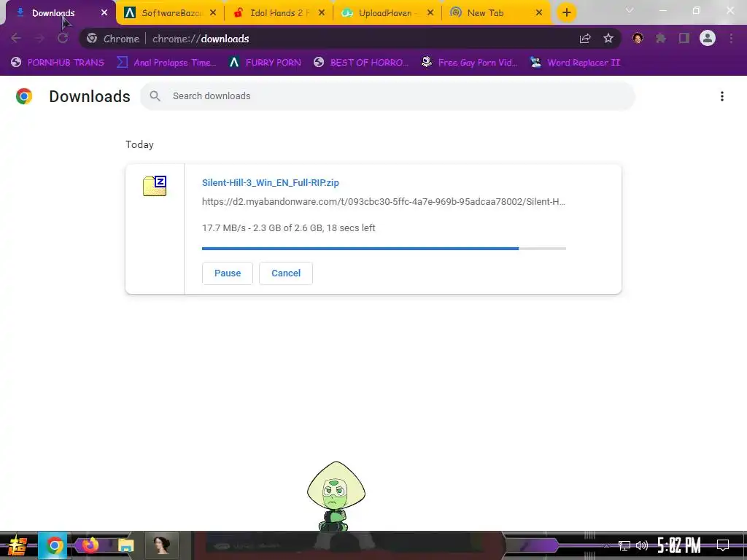The width and height of the screenshot is (747, 560).
Task: Switch to the Idol Hands 2 tab
Action: tap(279, 13)
